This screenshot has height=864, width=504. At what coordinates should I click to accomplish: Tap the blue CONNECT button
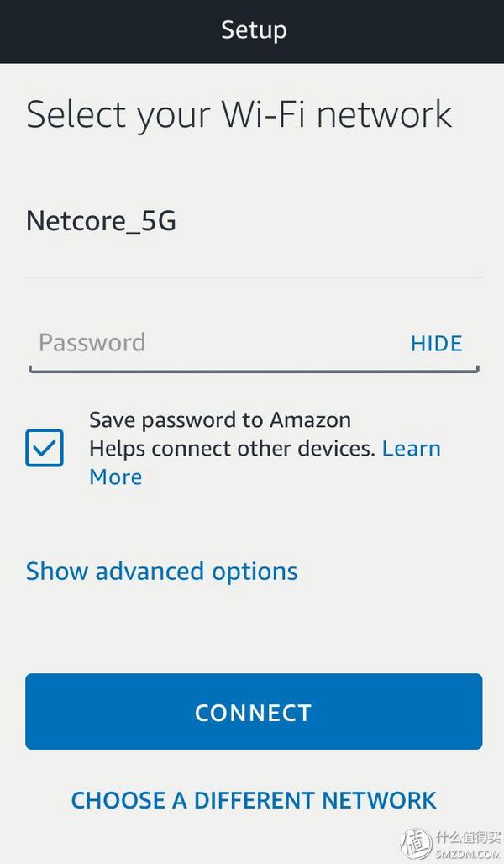254,711
